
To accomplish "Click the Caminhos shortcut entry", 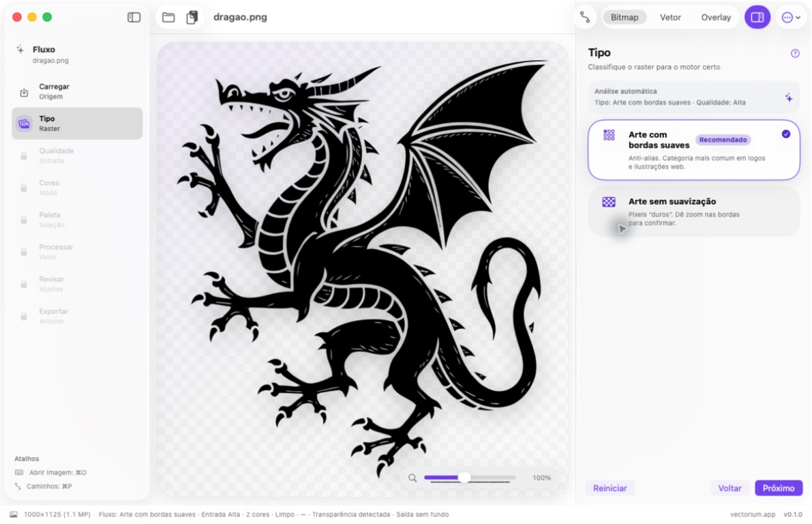I will [x=43, y=486].
